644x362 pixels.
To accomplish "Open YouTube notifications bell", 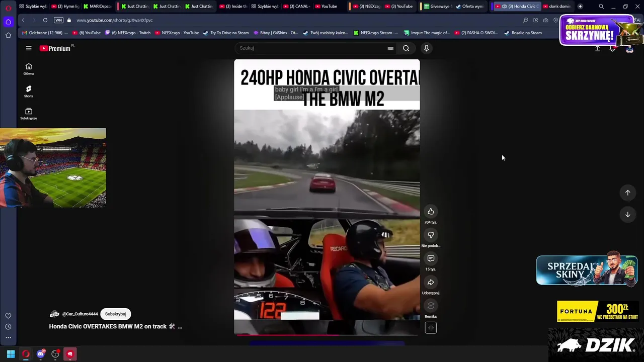I will tap(612, 49).
